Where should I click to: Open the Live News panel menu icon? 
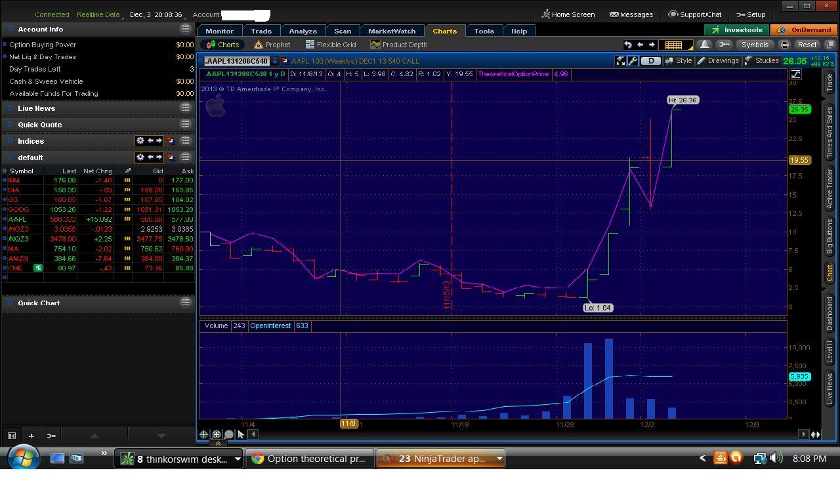pos(186,108)
